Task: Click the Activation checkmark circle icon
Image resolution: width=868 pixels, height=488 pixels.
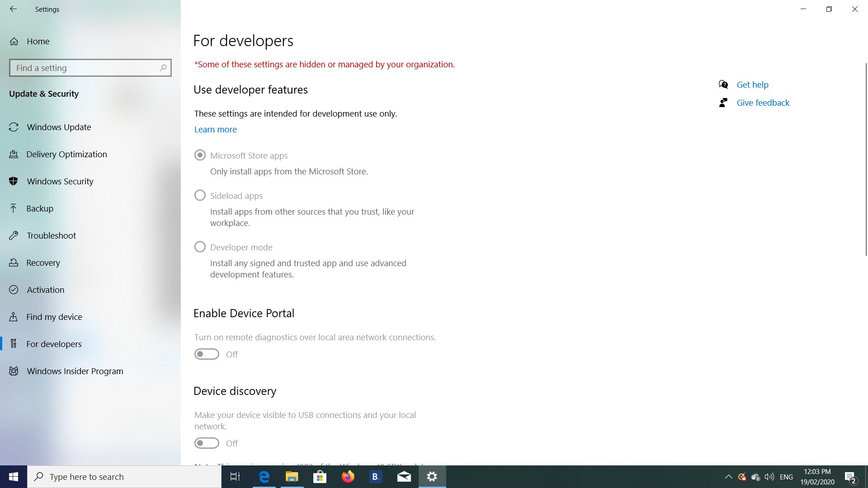Action: coord(14,290)
